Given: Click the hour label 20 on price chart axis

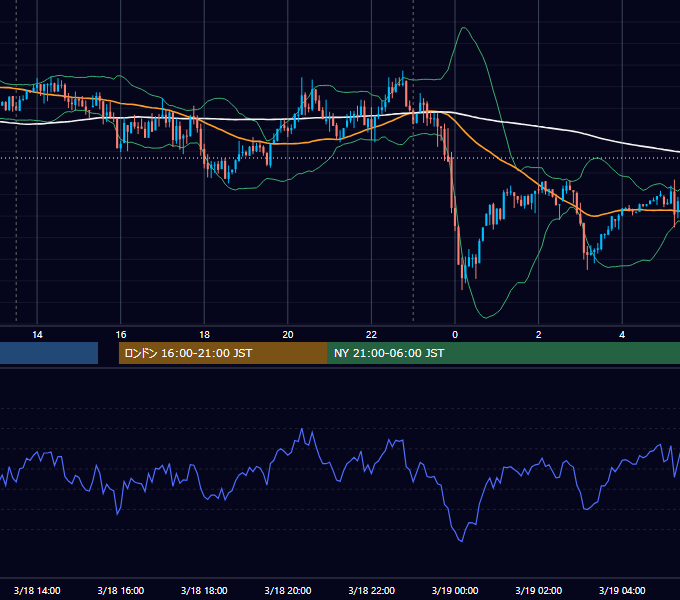Looking at the screenshot, I should [x=288, y=335].
